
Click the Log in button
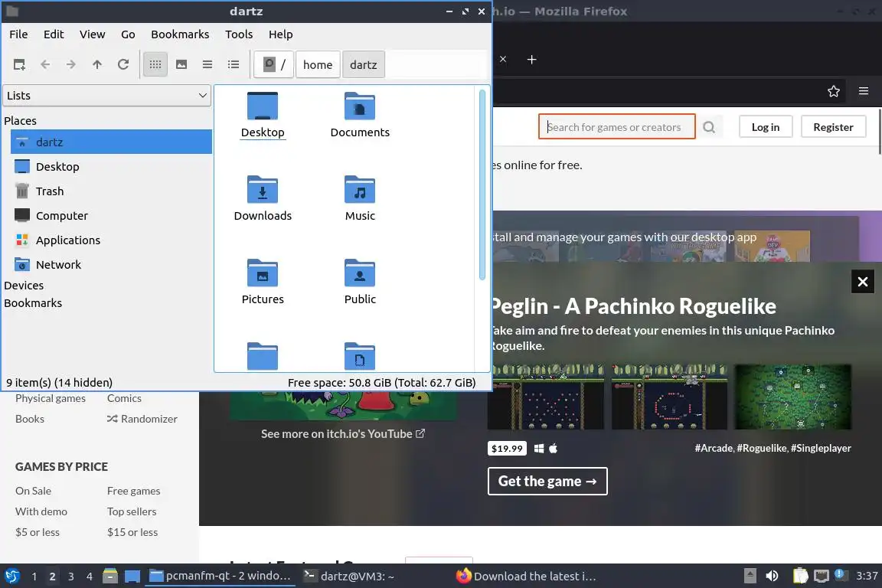coord(766,127)
